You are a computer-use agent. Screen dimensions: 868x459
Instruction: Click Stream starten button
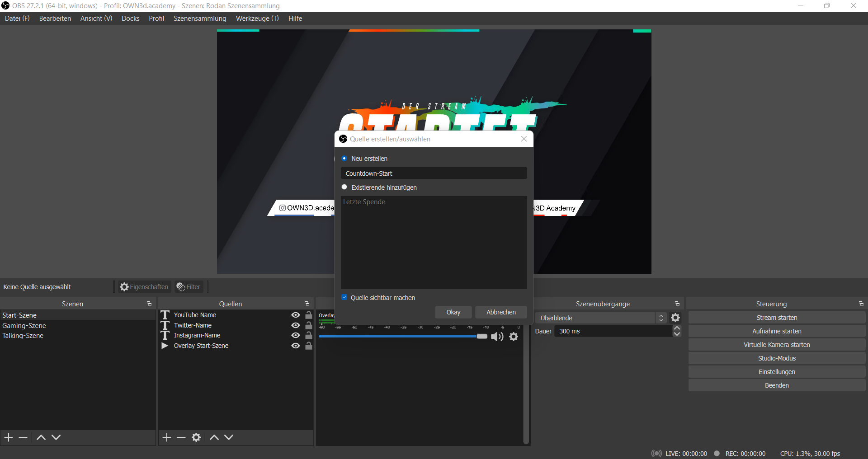(776, 318)
